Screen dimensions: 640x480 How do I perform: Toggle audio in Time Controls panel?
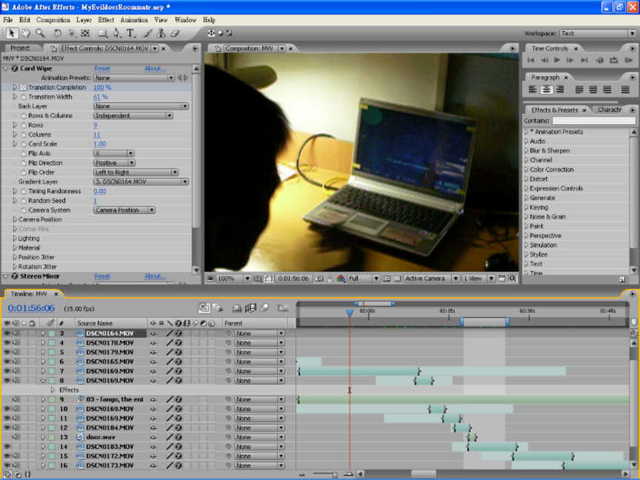click(x=600, y=60)
